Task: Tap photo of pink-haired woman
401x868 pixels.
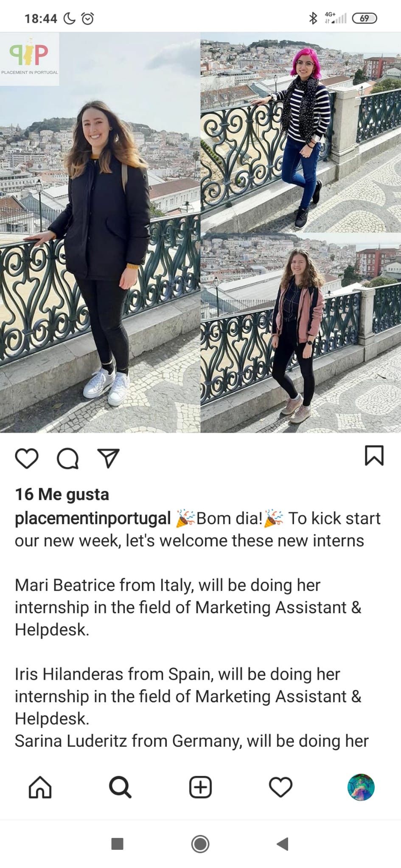Action: point(301,131)
